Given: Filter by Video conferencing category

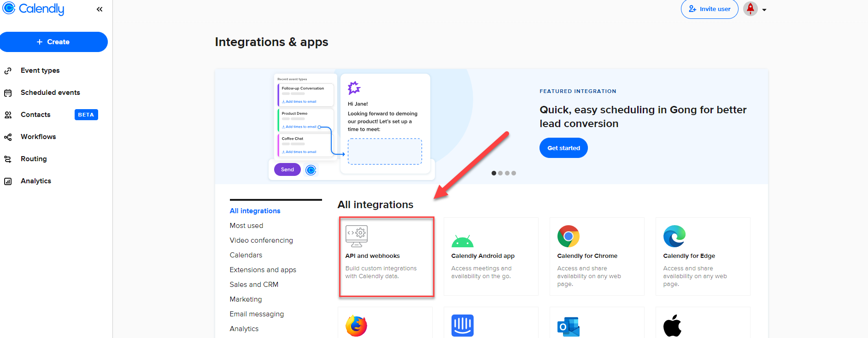Looking at the screenshot, I should 261,240.
